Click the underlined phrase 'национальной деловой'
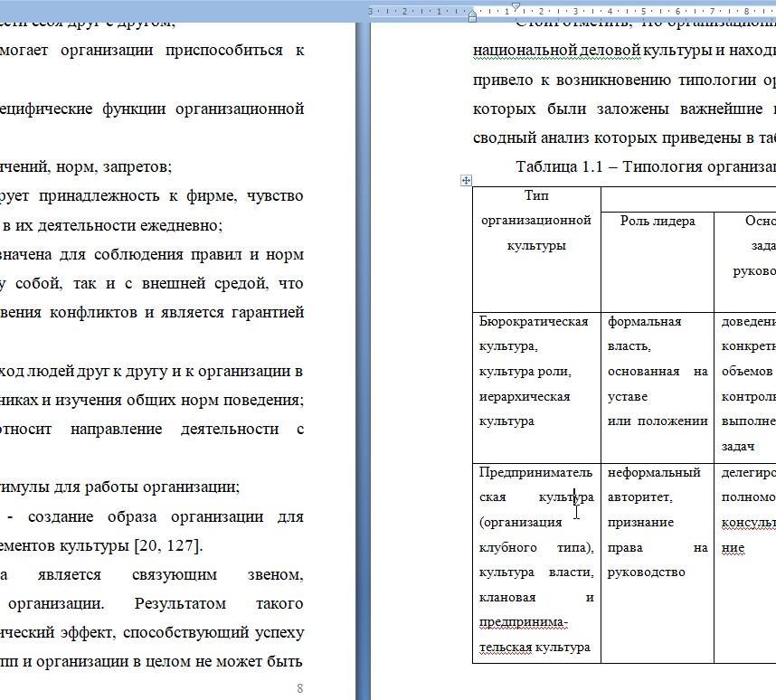This screenshot has height=700, width=776. pyautogui.click(x=557, y=51)
